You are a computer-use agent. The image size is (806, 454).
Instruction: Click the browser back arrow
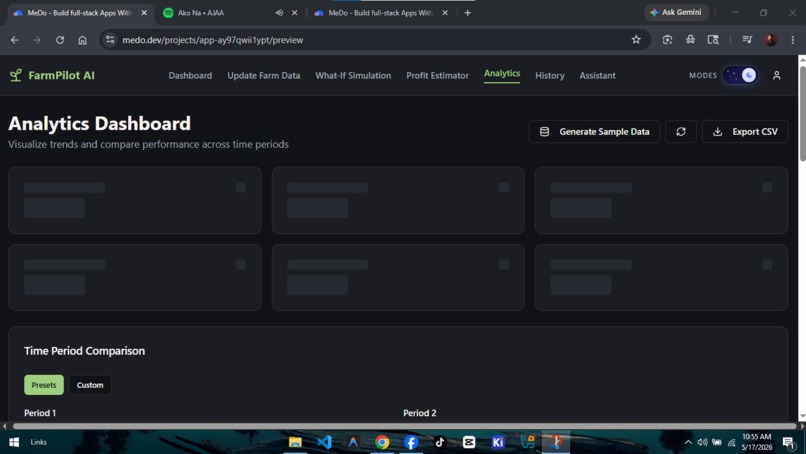(x=14, y=40)
